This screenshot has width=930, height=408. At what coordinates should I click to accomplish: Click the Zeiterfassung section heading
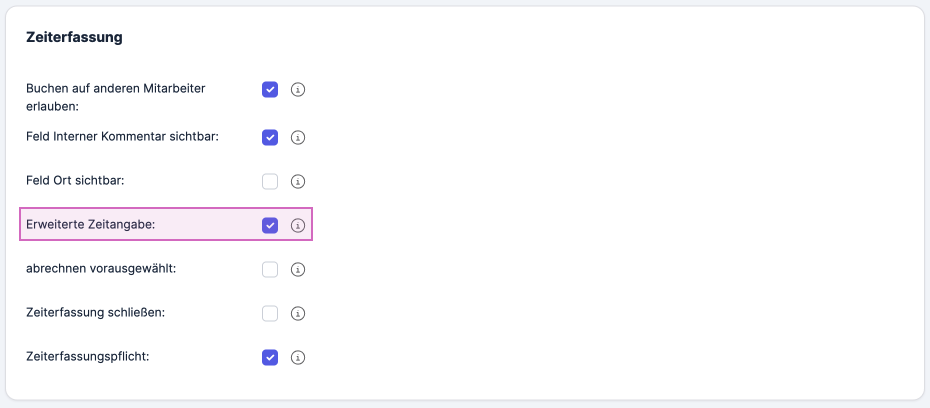[x=74, y=37]
